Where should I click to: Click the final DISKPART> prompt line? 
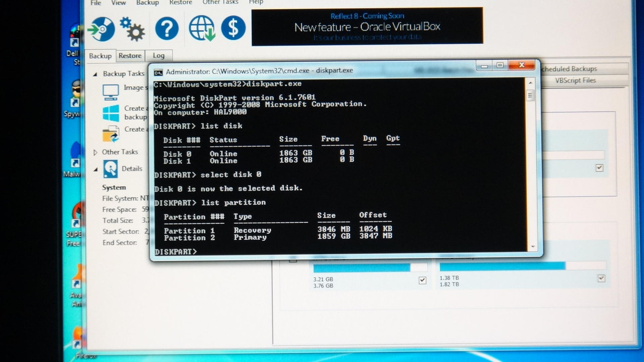(176, 251)
